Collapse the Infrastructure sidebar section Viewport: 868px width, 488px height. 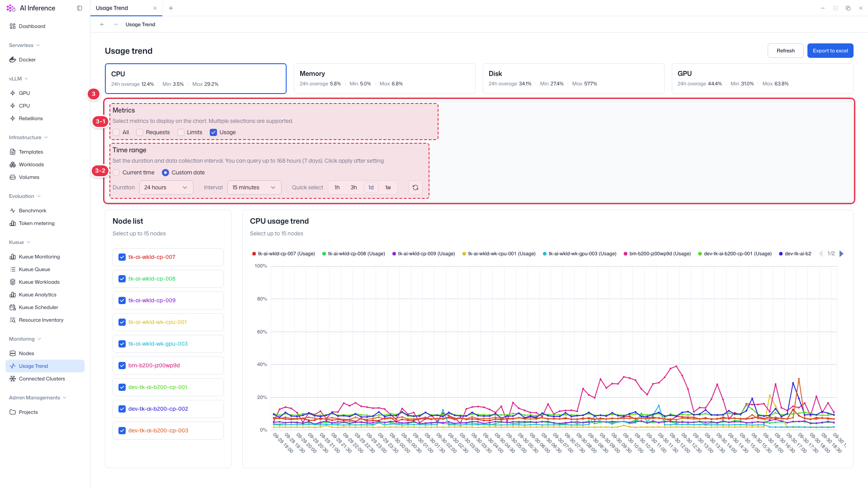pyautogui.click(x=28, y=137)
